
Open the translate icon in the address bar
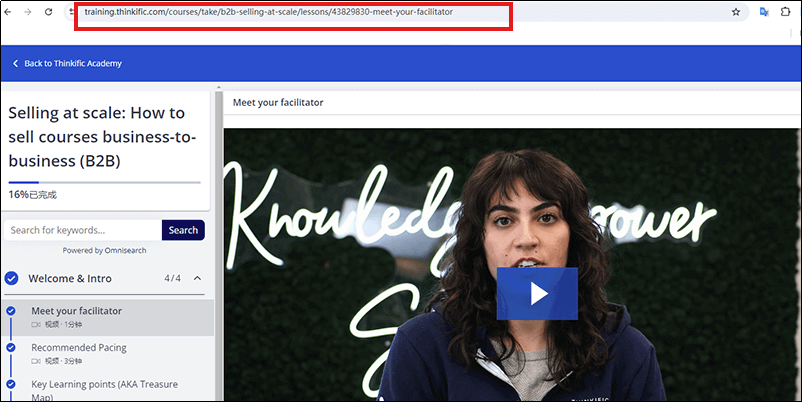click(764, 12)
